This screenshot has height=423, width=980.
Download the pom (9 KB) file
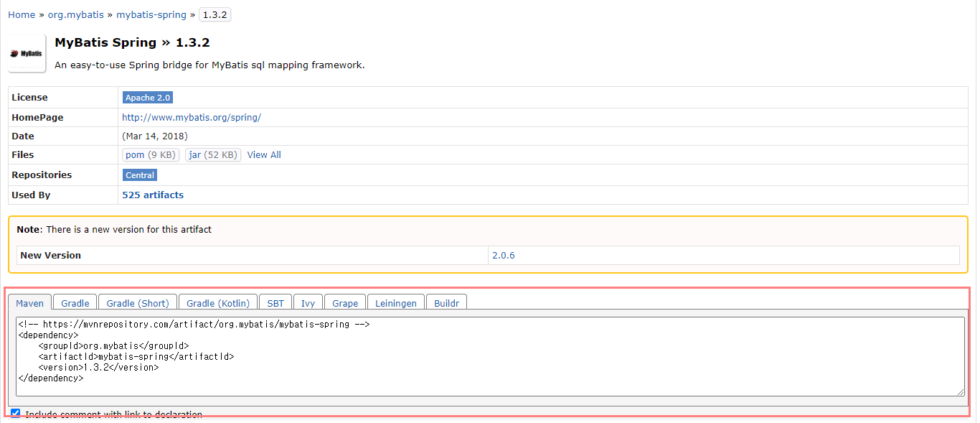(x=151, y=155)
